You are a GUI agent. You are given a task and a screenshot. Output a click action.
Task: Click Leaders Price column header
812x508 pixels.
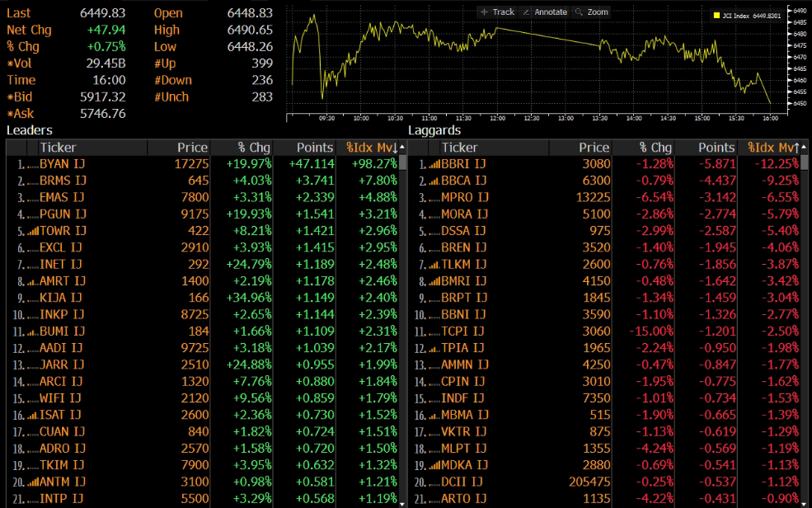pos(192,148)
